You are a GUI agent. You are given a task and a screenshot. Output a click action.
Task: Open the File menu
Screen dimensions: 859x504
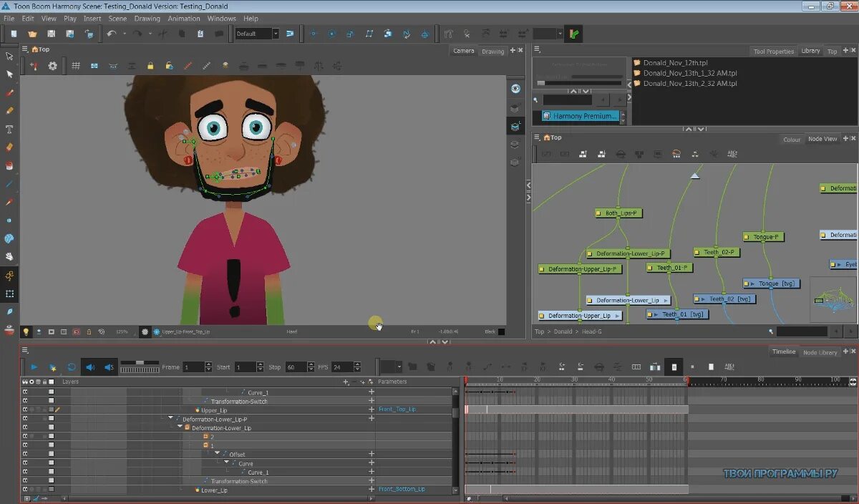click(9, 19)
